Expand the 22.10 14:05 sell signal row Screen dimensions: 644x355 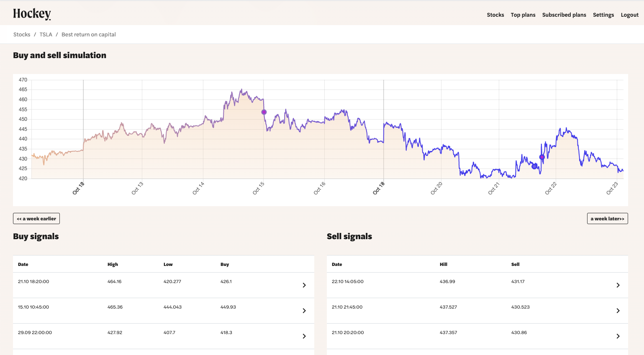(618, 285)
